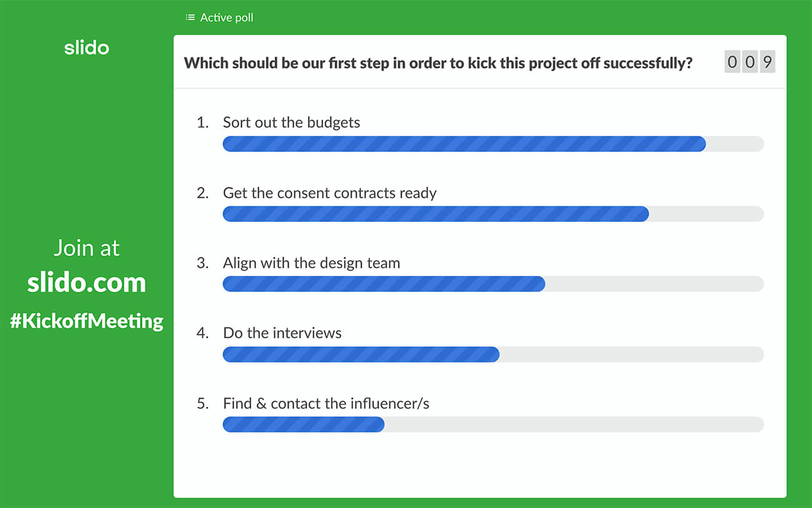Select the "Sort out the budgets" option
Image resolution: width=812 pixels, height=508 pixels.
click(291, 122)
